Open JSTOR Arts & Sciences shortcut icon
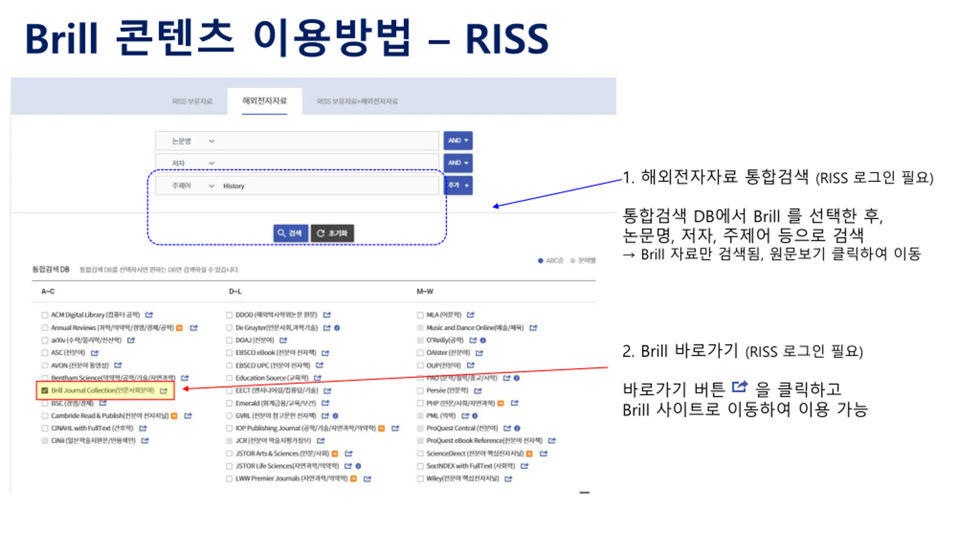 [348, 454]
